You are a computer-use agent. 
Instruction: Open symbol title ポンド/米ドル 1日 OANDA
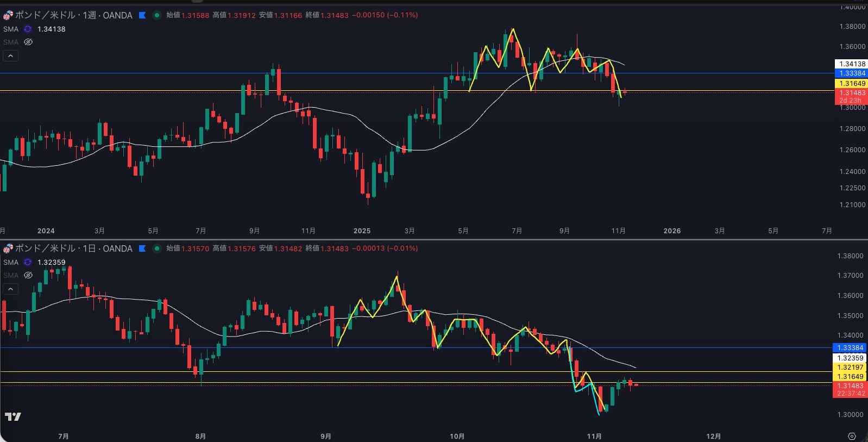pos(73,248)
